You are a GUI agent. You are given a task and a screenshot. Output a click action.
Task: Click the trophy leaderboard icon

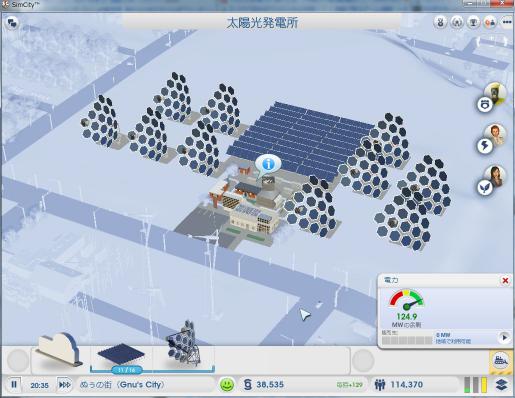[x=473, y=22]
